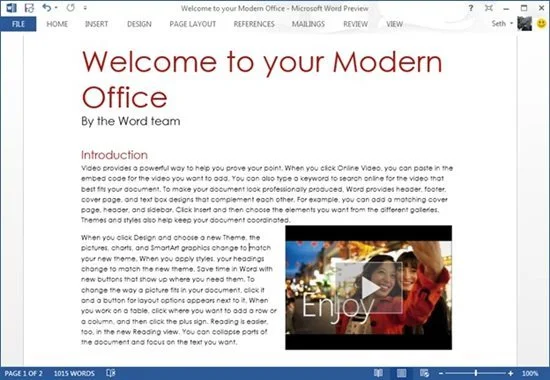Open the Undo history dropdown arrow
This screenshot has width=550, height=380.
(x=56, y=8)
